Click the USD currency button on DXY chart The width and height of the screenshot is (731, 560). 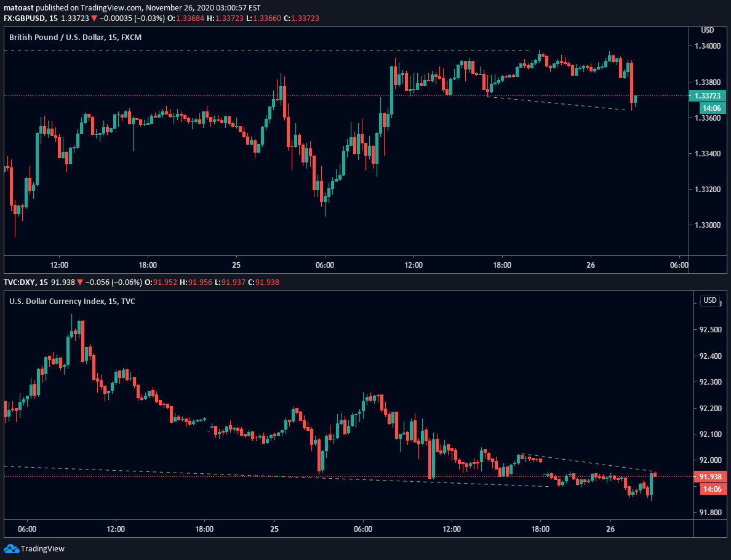710,300
